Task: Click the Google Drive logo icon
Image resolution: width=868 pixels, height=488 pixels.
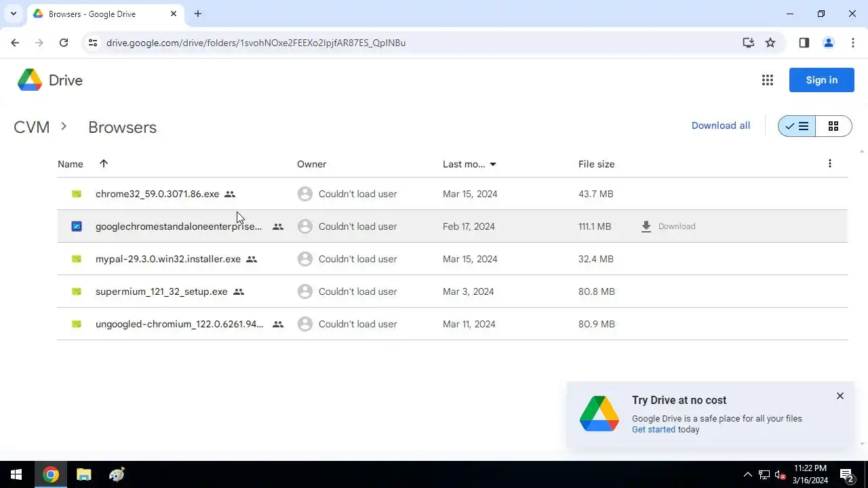Action: coord(30,80)
